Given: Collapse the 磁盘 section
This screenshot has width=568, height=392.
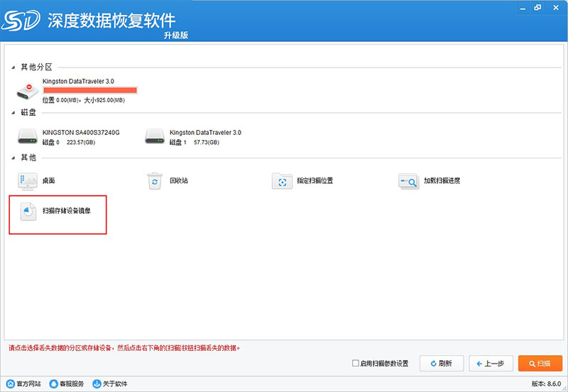Looking at the screenshot, I should click(x=13, y=113).
